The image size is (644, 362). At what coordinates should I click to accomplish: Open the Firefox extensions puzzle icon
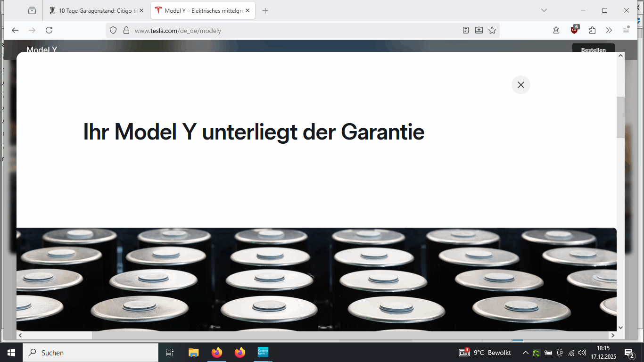click(592, 30)
